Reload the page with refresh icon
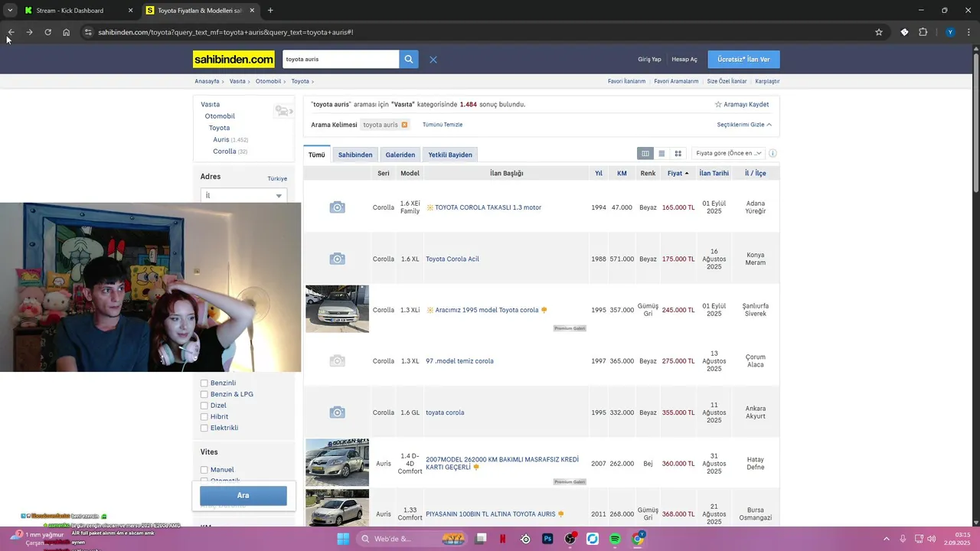 point(47,32)
